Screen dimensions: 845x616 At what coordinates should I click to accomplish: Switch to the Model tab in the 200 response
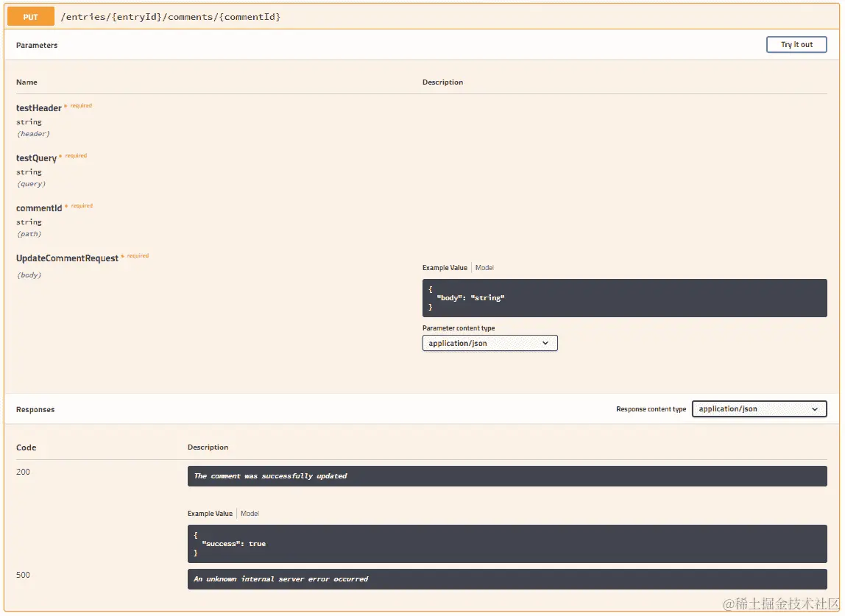(x=250, y=513)
